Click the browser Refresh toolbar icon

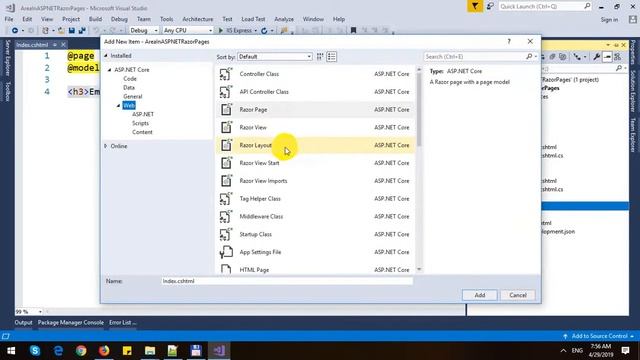(x=264, y=30)
